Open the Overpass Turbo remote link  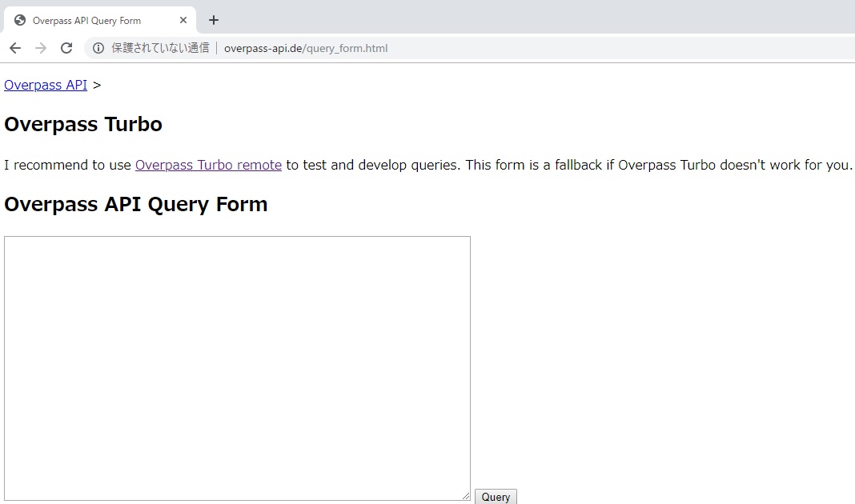208,165
